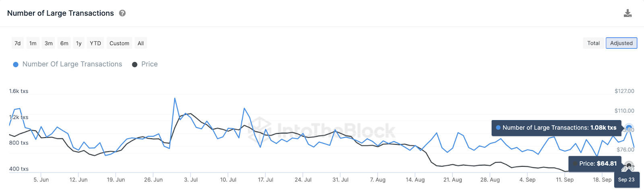Click the Sep 23 date marker

point(626,180)
